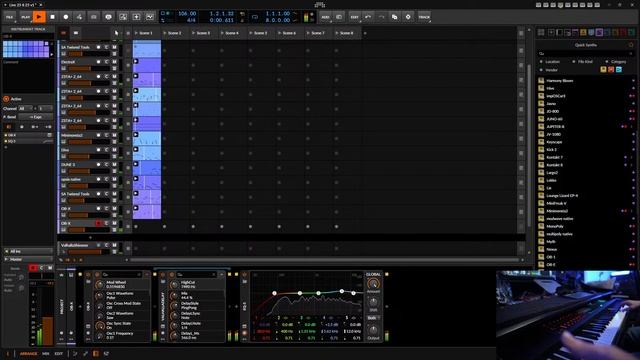Click the EQ-5 Output knob
Screen dimensions: 640x360
pyautogui.click(x=373, y=330)
